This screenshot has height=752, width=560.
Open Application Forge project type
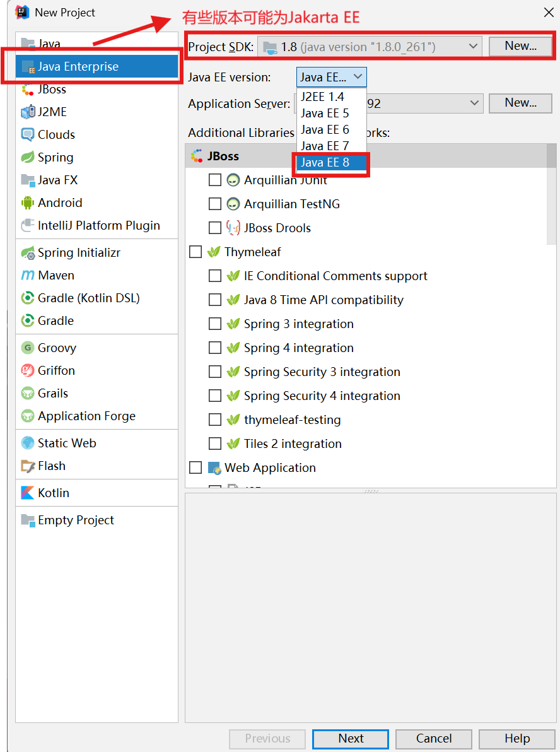pyautogui.click(x=96, y=416)
